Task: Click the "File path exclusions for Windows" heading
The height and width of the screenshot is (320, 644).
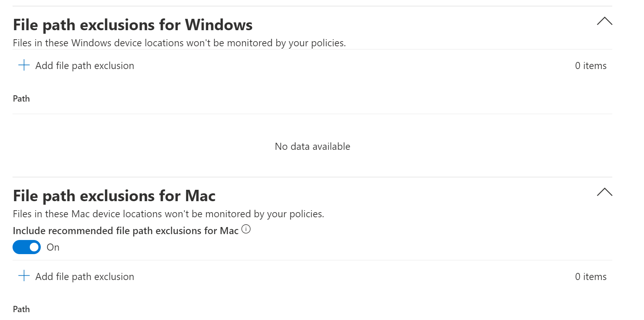Action: tap(132, 25)
